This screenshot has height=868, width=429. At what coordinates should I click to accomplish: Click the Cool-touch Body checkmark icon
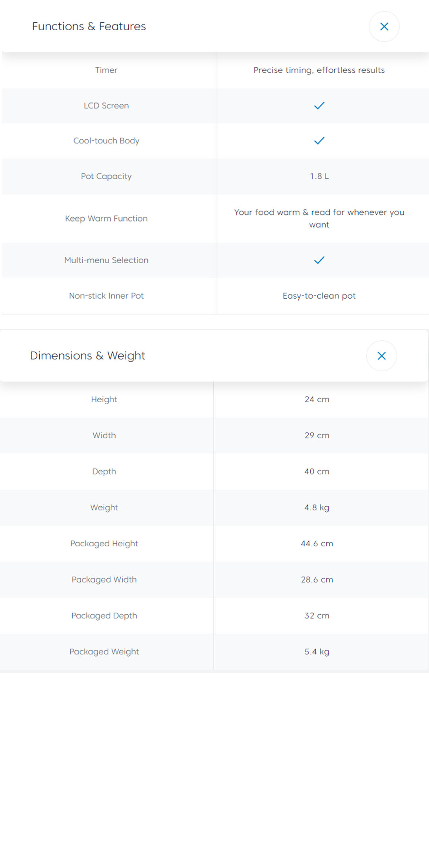pyautogui.click(x=319, y=141)
